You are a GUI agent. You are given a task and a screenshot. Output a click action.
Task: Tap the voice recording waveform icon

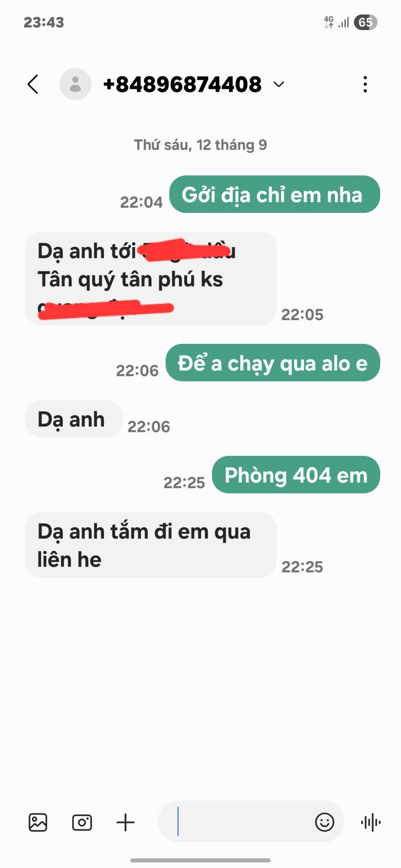coord(371,823)
